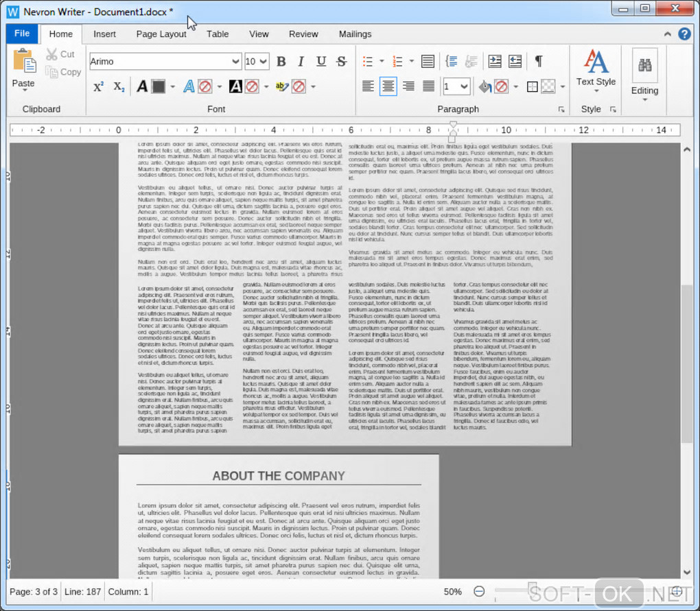Toggle italic formatting
Screen dimensions: 700x611
coord(301,61)
